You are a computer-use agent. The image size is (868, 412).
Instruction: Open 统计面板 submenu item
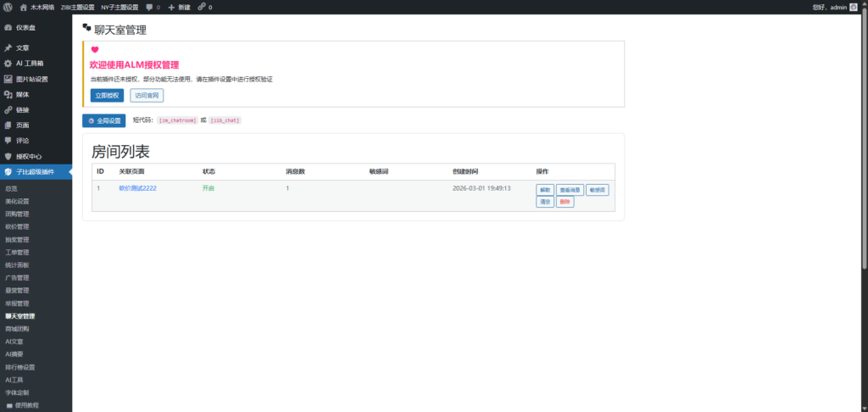18,265
